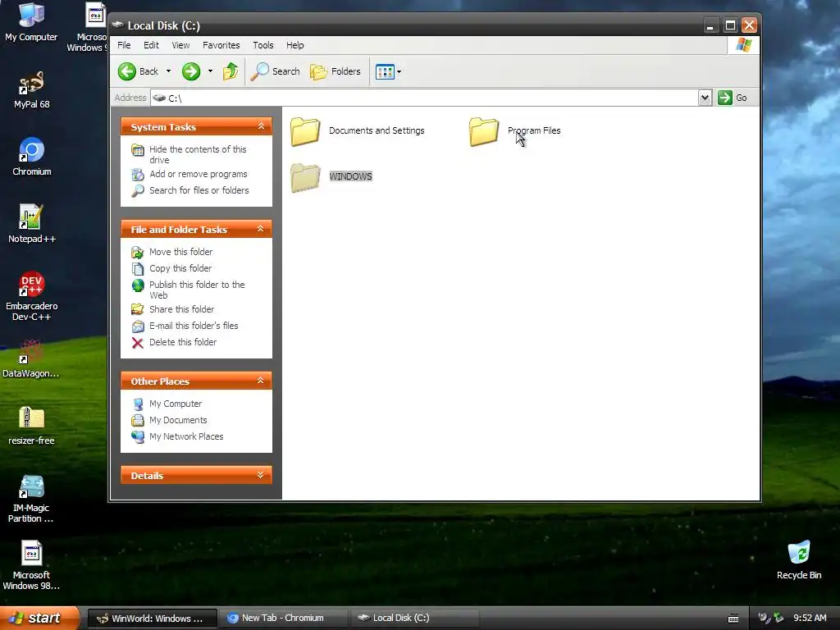840x630 pixels.
Task: Select the Documents and Settings folder icon
Action: click(x=305, y=131)
